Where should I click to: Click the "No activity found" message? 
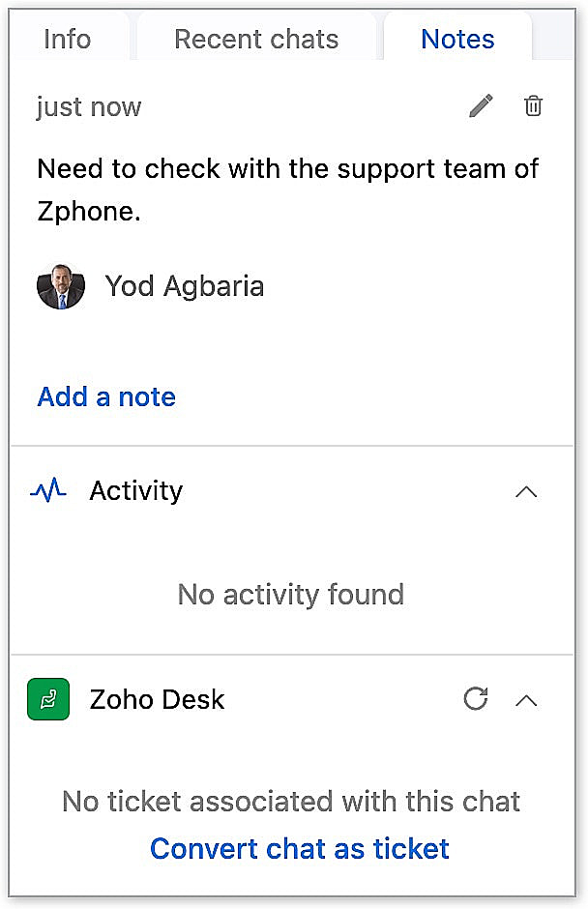pyautogui.click(x=291, y=594)
